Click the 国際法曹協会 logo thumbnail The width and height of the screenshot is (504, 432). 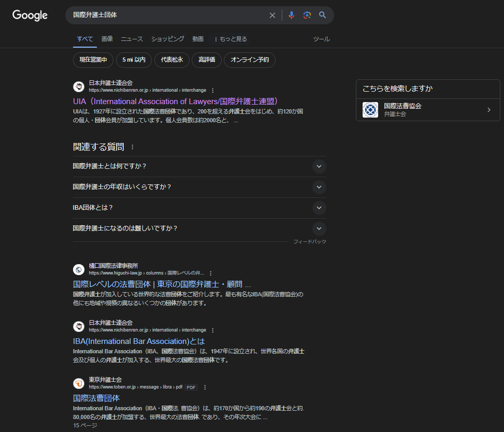pos(370,110)
